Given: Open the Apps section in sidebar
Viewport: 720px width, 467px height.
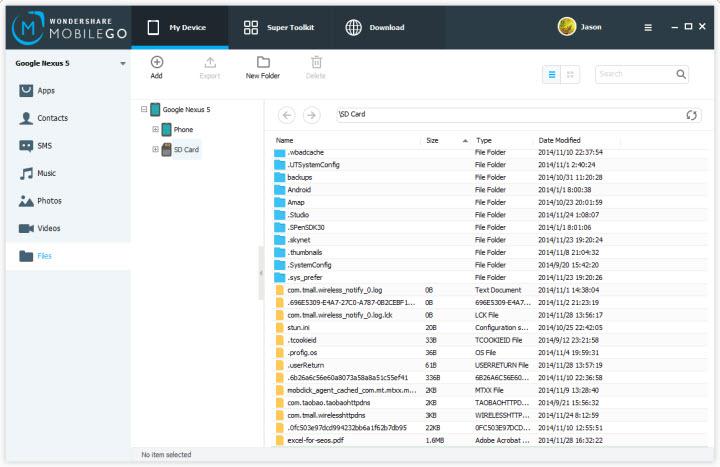Looking at the screenshot, I should tap(68, 90).
